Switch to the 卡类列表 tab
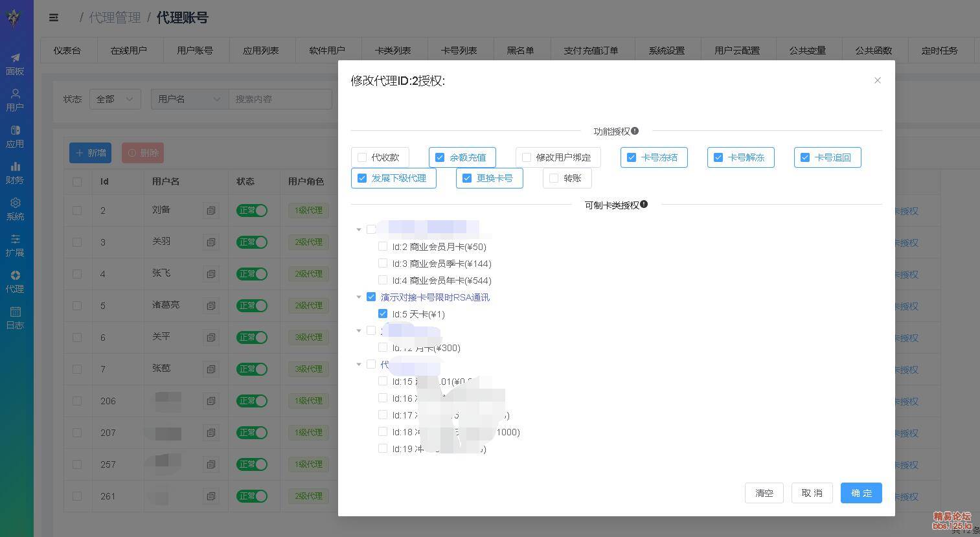The height and width of the screenshot is (537, 980). [393, 51]
